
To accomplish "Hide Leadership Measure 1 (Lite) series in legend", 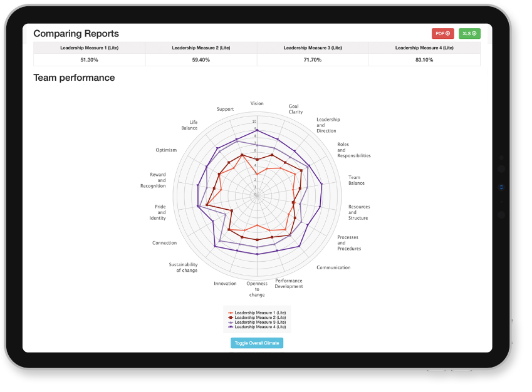I will tap(258, 312).
